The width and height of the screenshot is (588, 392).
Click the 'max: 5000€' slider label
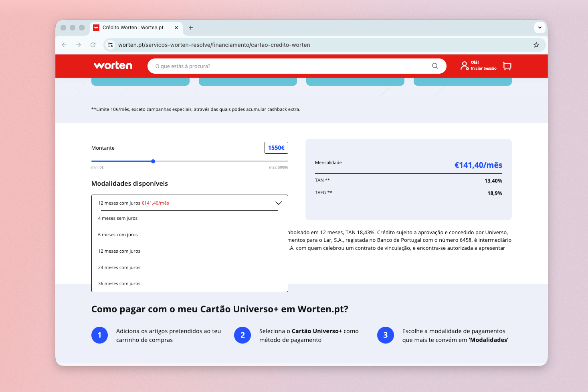click(279, 167)
